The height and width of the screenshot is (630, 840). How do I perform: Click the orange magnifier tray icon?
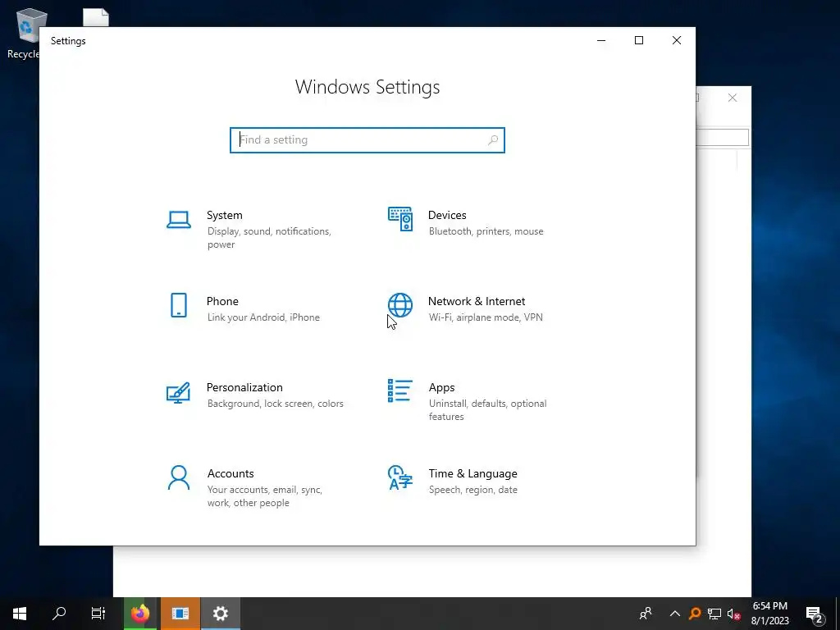coord(695,614)
